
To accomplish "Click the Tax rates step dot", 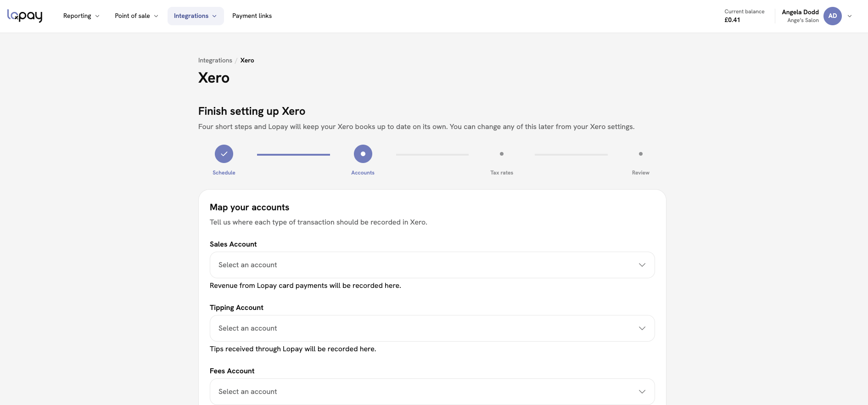I will coord(502,154).
